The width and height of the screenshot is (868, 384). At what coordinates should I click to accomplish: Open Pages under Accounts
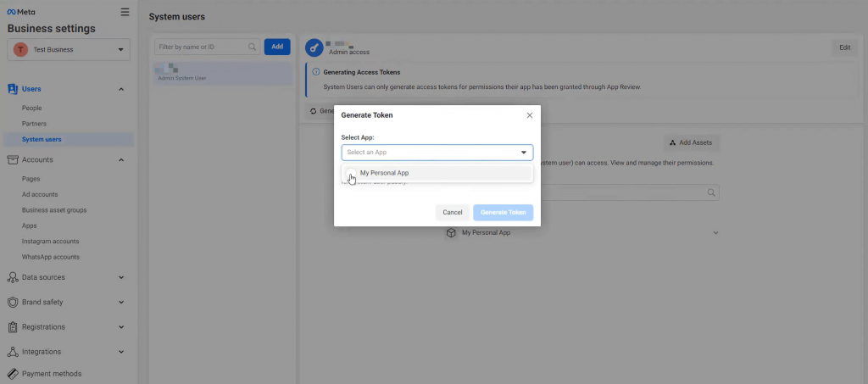(x=31, y=179)
